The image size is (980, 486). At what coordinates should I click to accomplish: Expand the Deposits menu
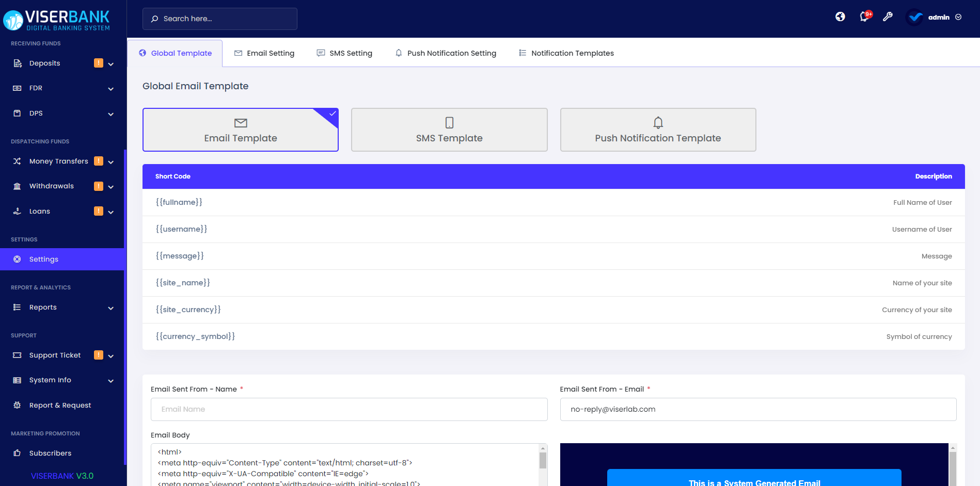[x=110, y=63]
